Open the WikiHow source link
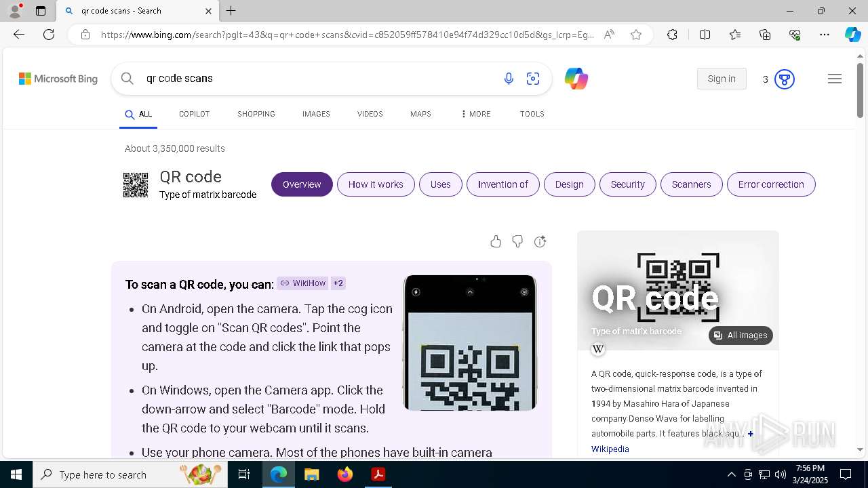Image resolution: width=868 pixels, height=488 pixels. coord(302,283)
